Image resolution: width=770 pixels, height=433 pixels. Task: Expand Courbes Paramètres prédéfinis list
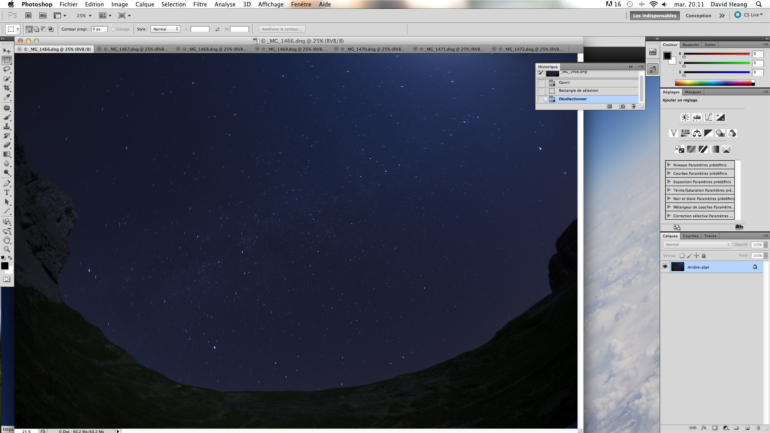[669, 173]
